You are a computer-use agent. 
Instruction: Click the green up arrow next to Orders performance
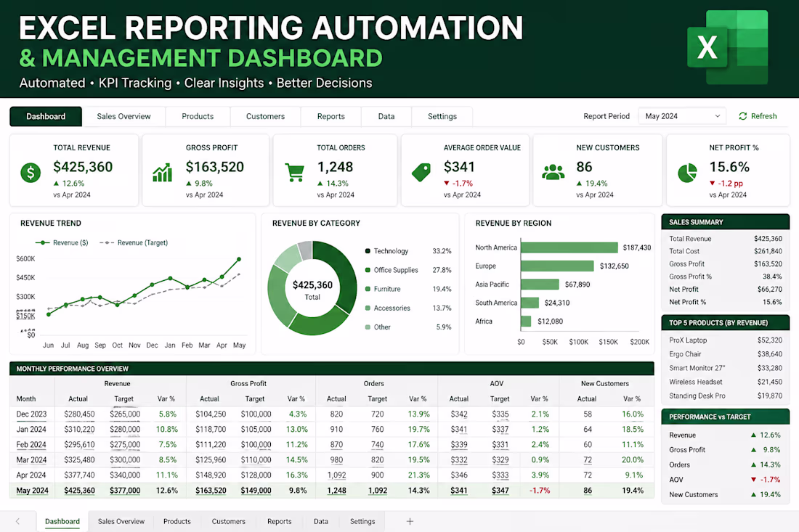point(753,465)
